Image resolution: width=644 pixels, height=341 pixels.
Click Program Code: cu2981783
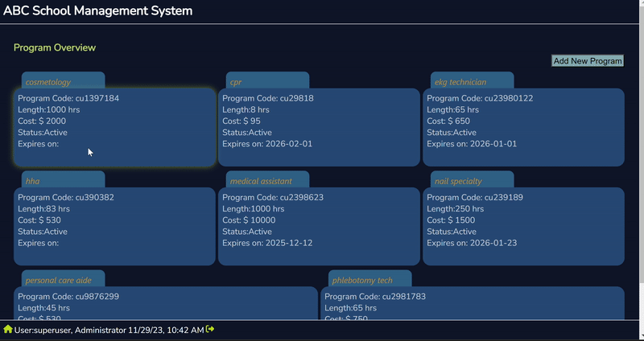pyautogui.click(x=375, y=296)
